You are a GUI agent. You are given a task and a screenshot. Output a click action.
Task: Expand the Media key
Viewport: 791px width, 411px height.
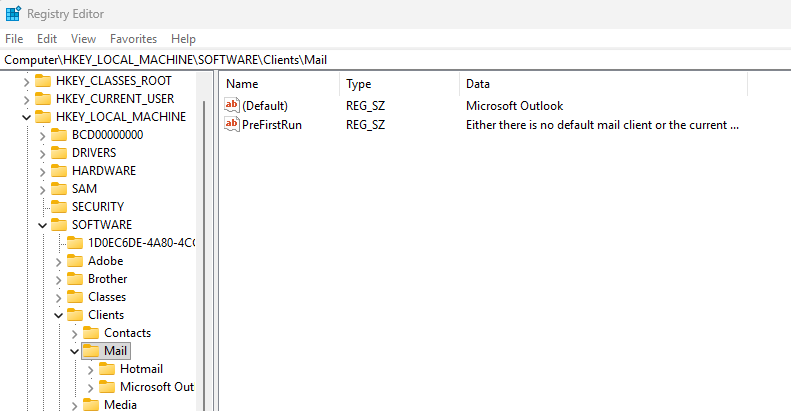pos(75,406)
